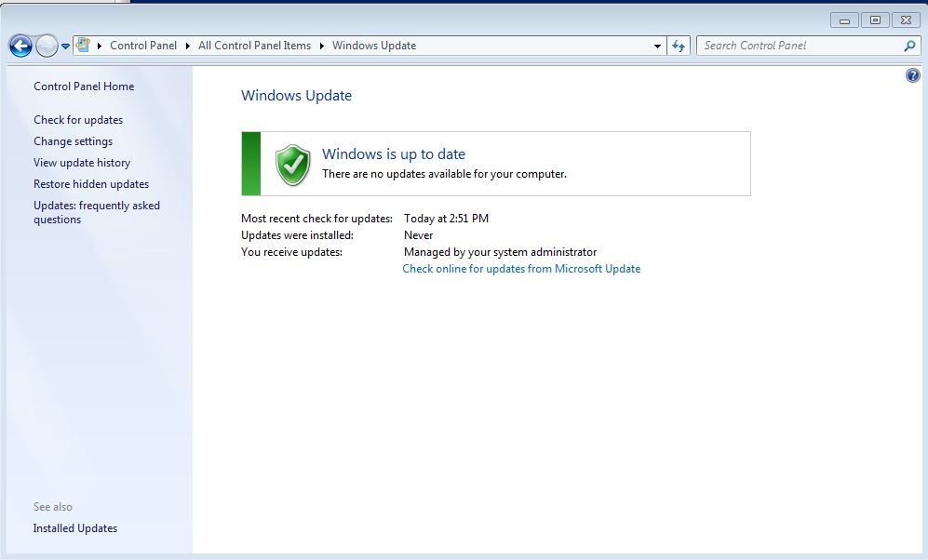Open Help with the question mark icon

click(912, 75)
